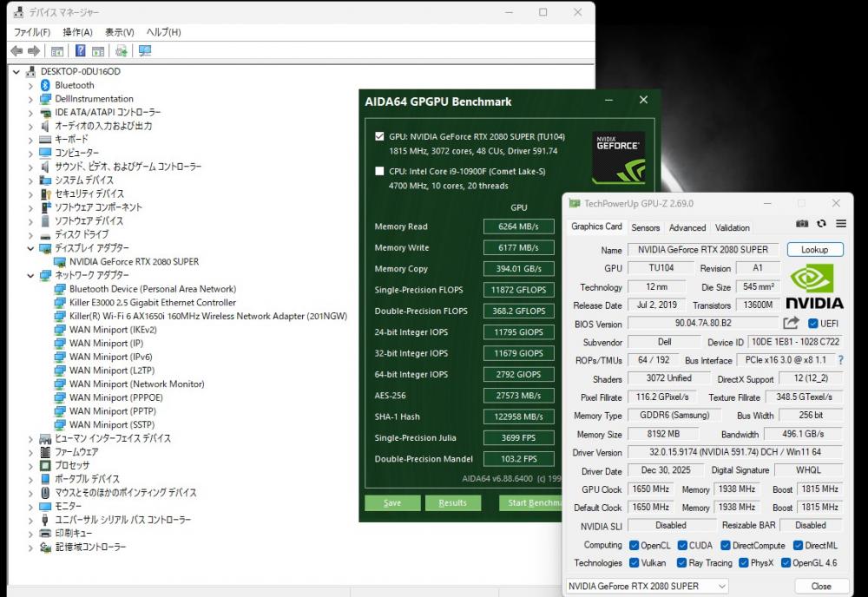The image size is (868, 597).
Task: Enable the CPU Intel Core i9-10900F checkbox
Action: [379, 171]
